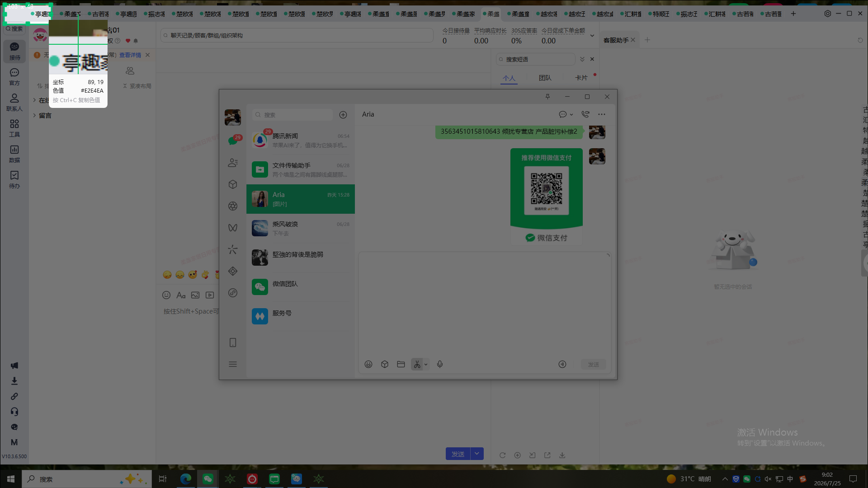Click the phone icon in WeChat sidebar bottom
The width and height of the screenshot is (868, 488).
click(x=233, y=343)
